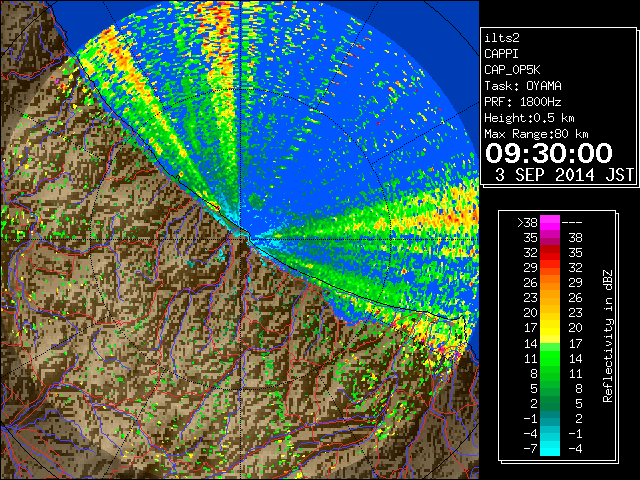This screenshot has width=640, height=480.
Task: Click the Max Range:80 km line
Action: pyautogui.click(x=536, y=134)
